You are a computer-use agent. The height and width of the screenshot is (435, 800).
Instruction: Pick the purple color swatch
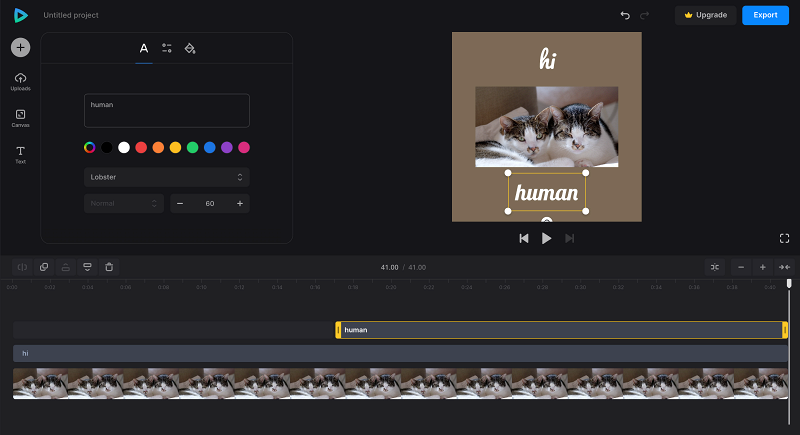[x=227, y=147]
